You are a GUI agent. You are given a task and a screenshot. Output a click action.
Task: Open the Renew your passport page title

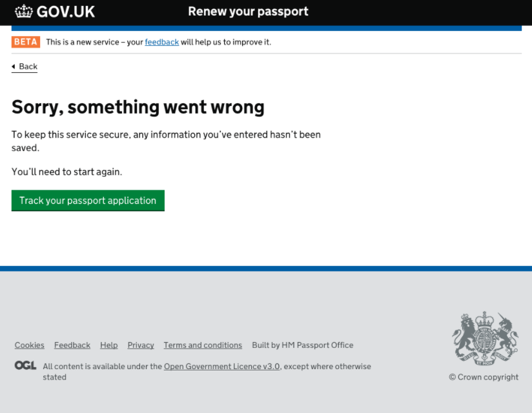pos(248,11)
